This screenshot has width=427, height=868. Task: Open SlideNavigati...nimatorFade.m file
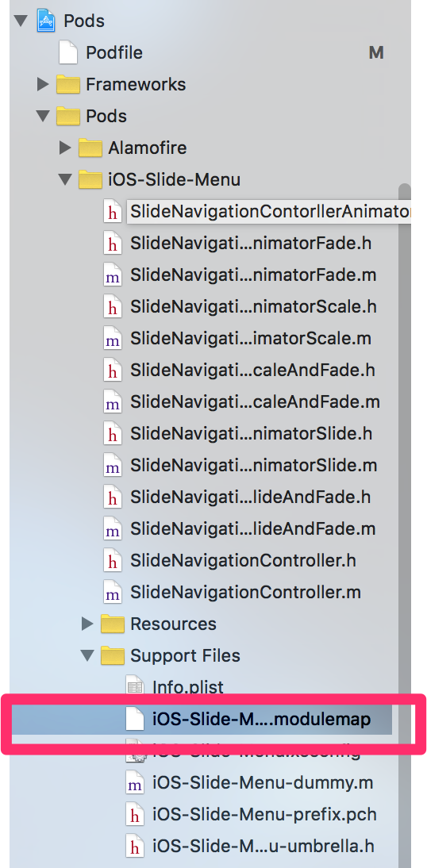point(253,275)
